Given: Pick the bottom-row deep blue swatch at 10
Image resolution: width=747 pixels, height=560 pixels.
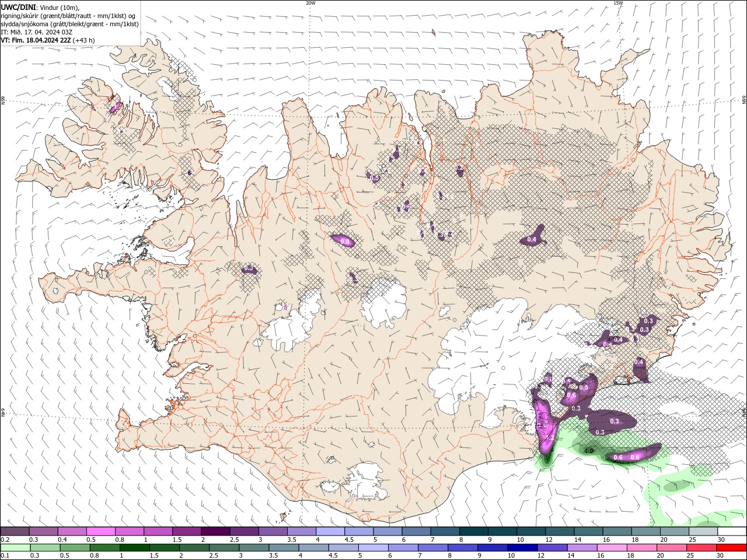Looking at the screenshot, I should coord(522,548).
